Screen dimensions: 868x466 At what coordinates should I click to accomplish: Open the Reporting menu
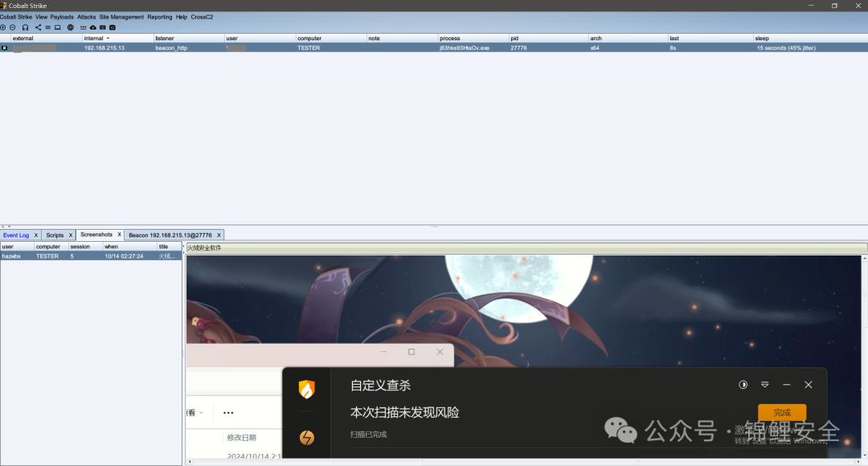coord(159,17)
